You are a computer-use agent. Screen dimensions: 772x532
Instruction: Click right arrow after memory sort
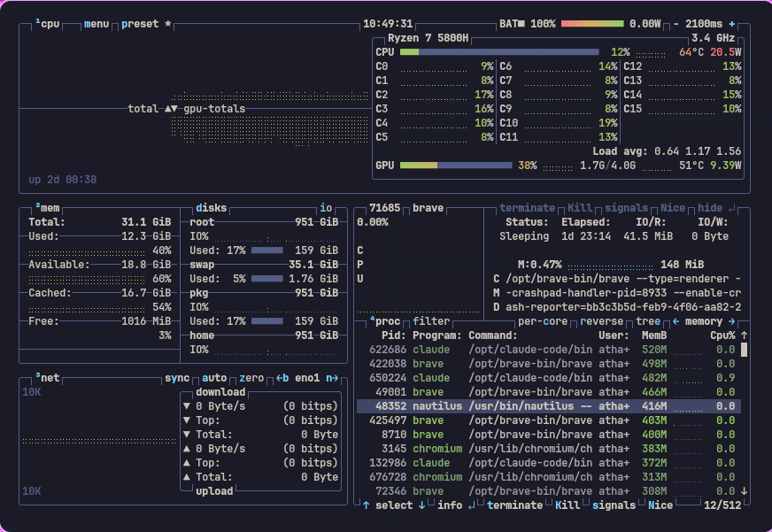[x=731, y=321]
